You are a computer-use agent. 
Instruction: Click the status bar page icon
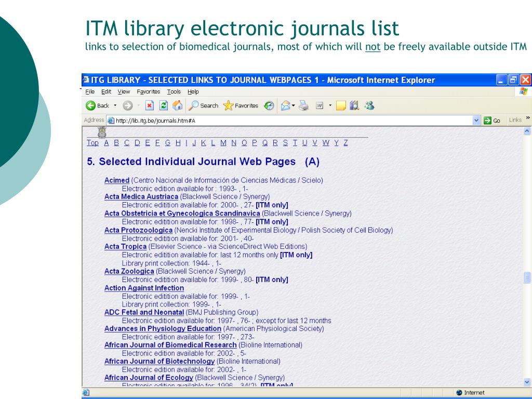(86, 393)
